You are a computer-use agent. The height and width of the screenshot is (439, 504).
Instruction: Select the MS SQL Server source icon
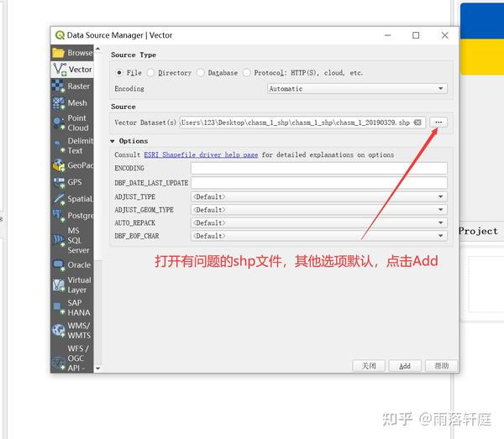(59, 240)
